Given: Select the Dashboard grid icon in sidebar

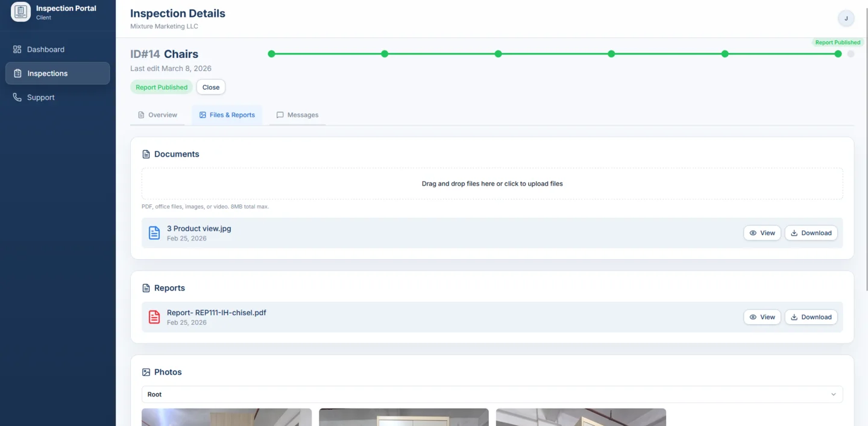Looking at the screenshot, I should [x=17, y=49].
